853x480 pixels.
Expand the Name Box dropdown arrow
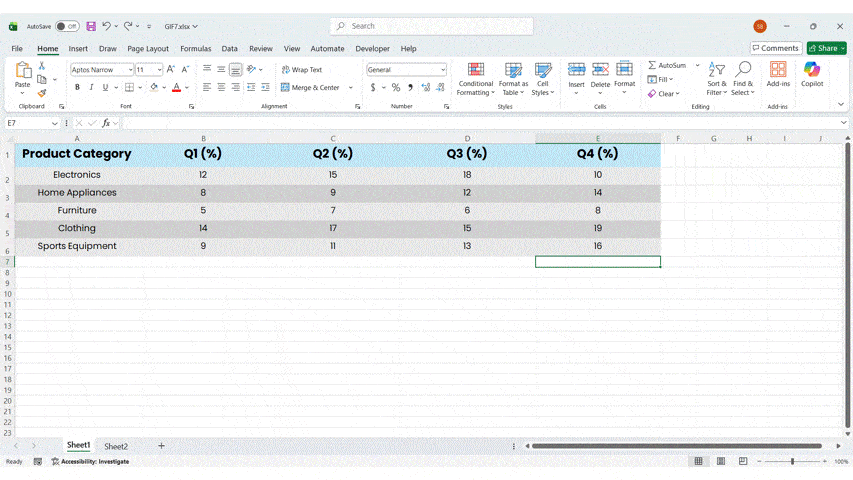pos(54,124)
